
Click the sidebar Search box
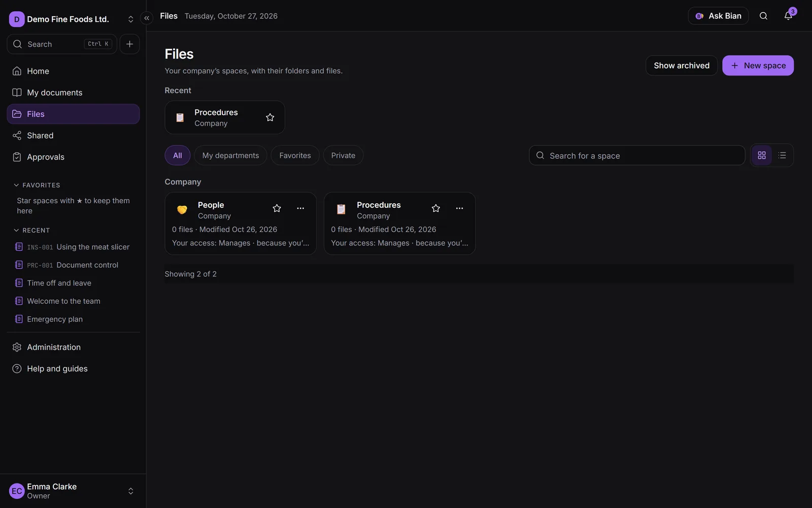62,44
